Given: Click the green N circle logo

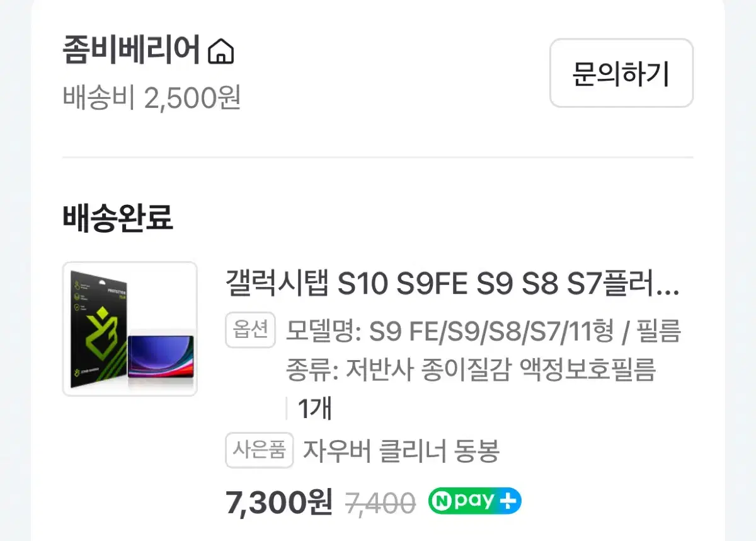Looking at the screenshot, I should [x=441, y=501].
